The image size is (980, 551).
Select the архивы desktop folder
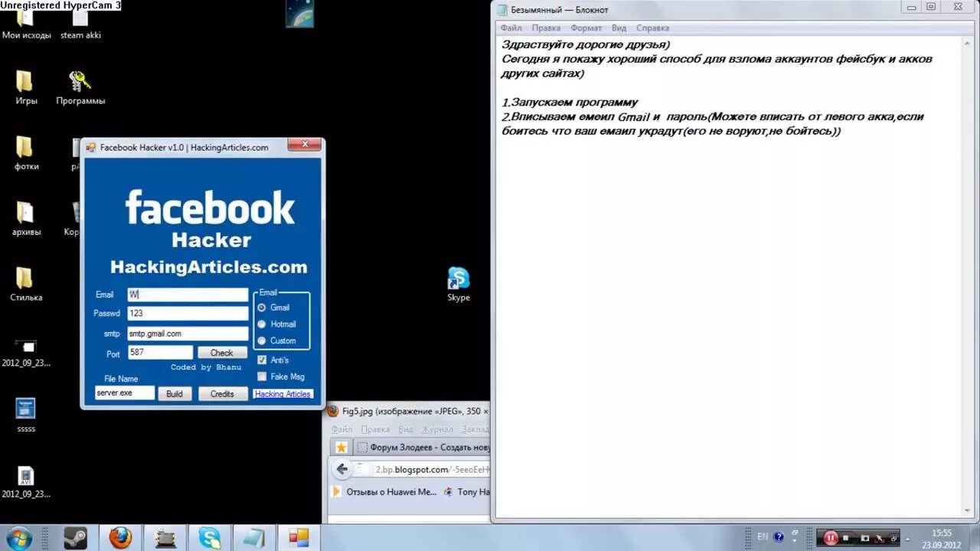[x=26, y=219]
